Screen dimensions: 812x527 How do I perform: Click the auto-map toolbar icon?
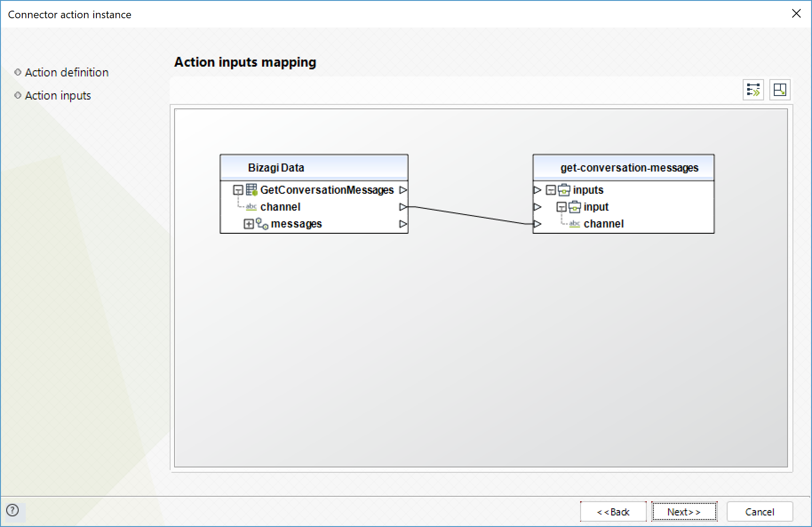pos(753,90)
